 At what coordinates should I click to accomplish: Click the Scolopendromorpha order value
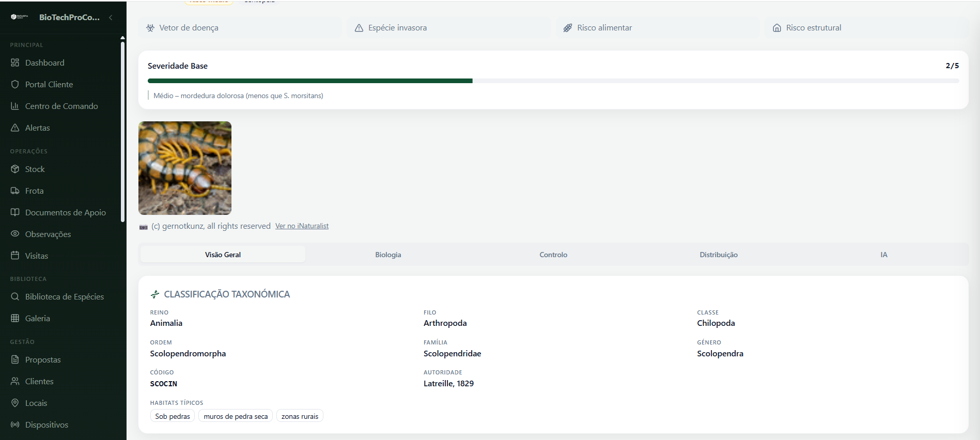pyautogui.click(x=188, y=354)
